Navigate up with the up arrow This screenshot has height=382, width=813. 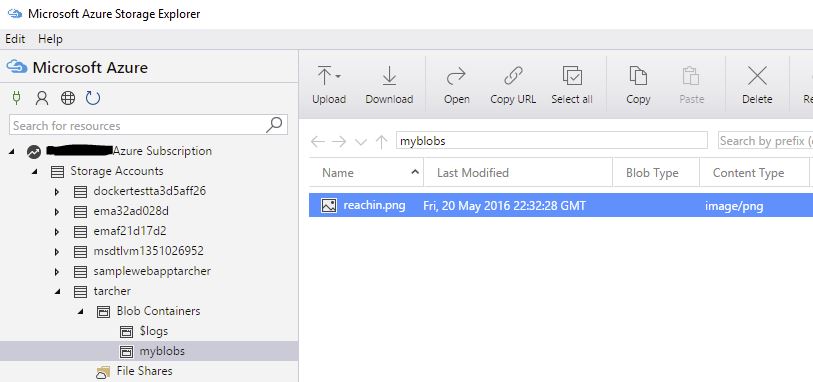(x=382, y=141)
